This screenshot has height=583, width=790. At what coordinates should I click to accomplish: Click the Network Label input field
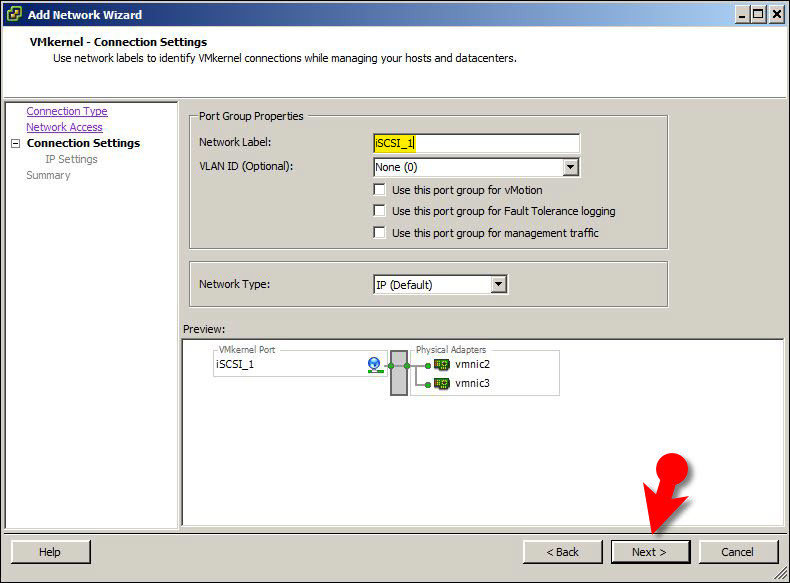click(x=476, y=143)
